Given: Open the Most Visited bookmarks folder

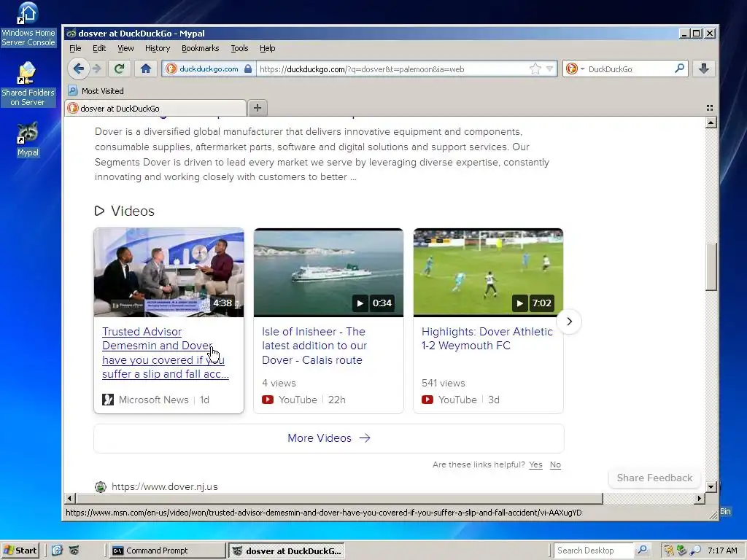Looking at the screenshot, I should tap(96, 90).
